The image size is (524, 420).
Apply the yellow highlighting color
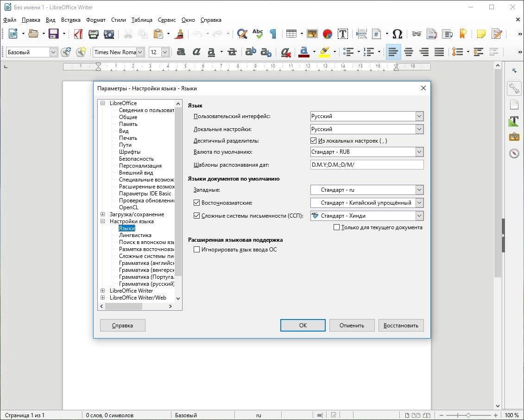pos(324,52)
